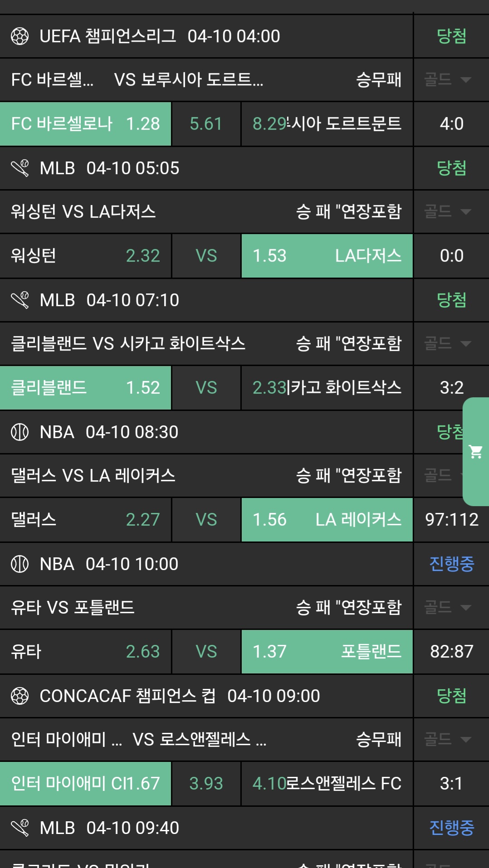Expand the 골드 dropdown for 워싱턴 VS LA다저스
Image resolution: width=489 pixels, height=868 pixels.
[448, 212]
